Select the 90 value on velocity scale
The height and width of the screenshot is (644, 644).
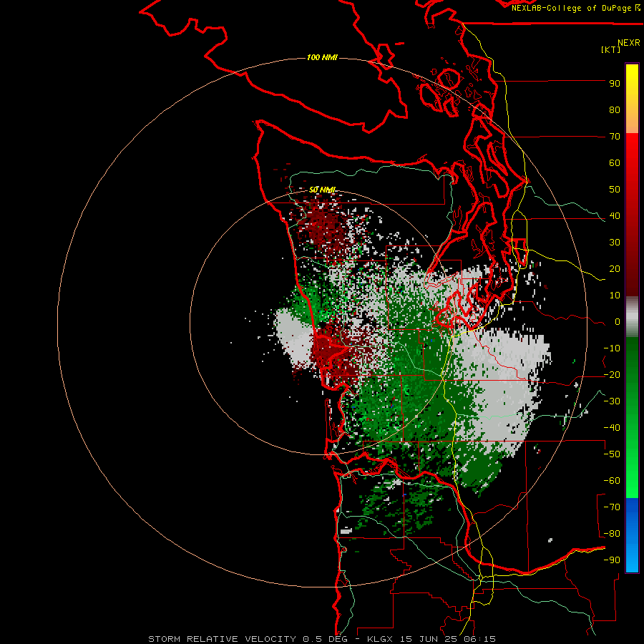tap(615, 84)
